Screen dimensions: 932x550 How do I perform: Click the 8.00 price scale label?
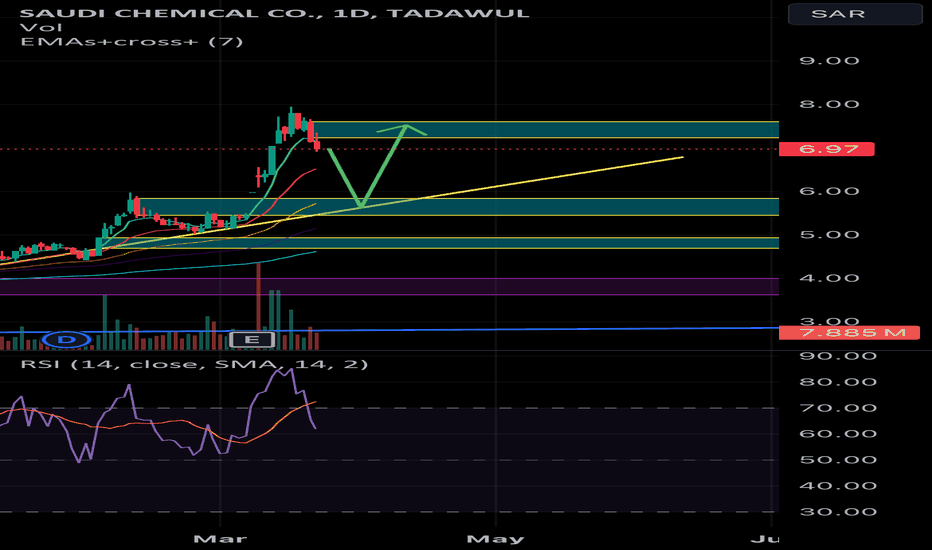[x=829, y=104]
